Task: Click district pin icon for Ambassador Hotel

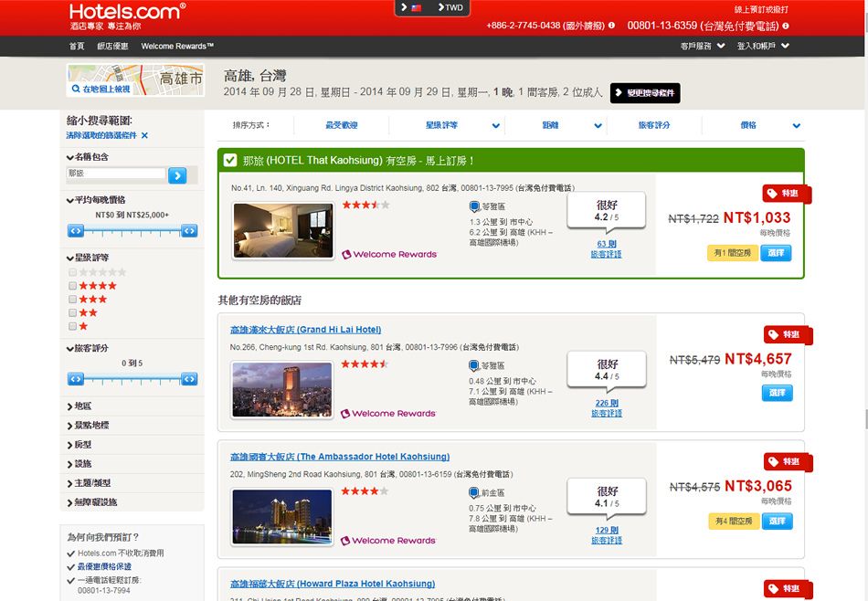Action: click(474, 492)
